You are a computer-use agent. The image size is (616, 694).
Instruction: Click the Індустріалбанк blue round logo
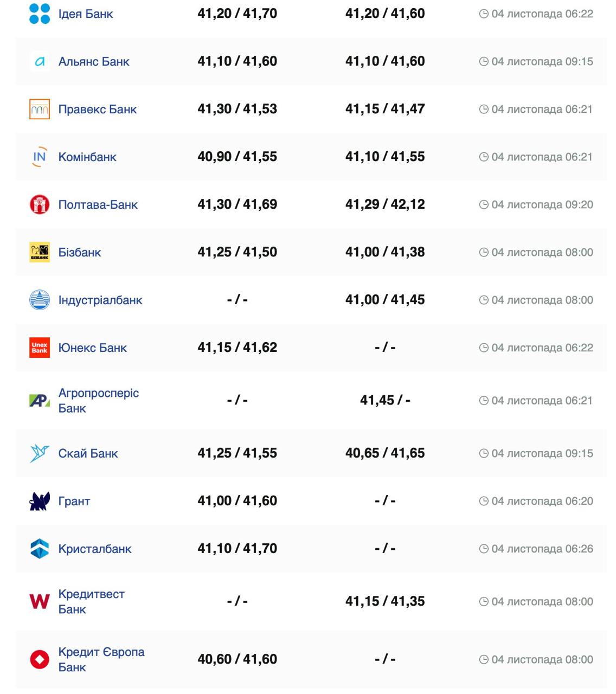click(40, 300)
